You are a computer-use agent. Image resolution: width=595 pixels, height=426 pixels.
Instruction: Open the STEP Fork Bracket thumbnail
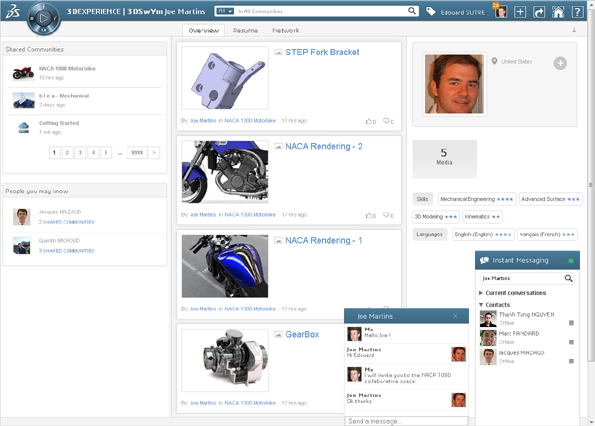click(x=225, y=78)
